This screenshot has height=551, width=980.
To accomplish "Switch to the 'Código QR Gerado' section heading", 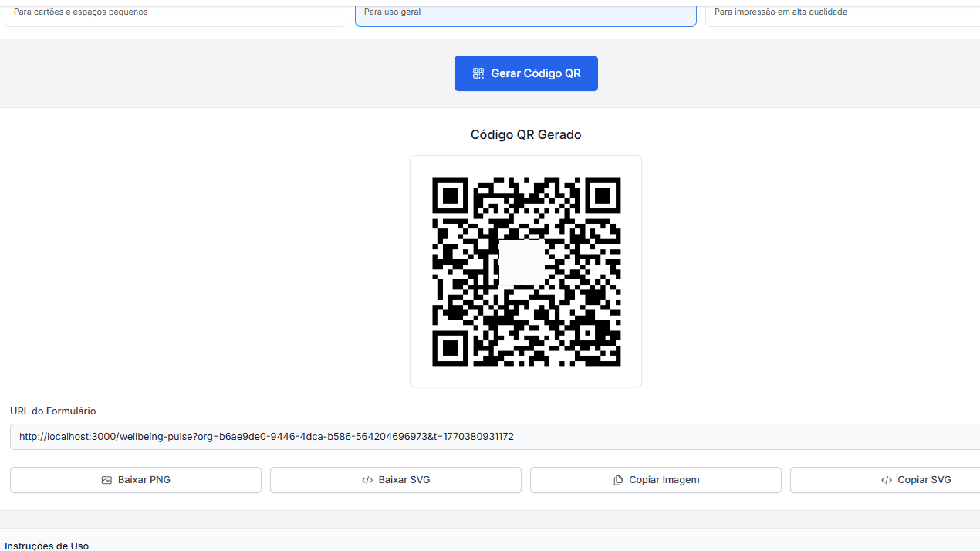I will 525,134.
